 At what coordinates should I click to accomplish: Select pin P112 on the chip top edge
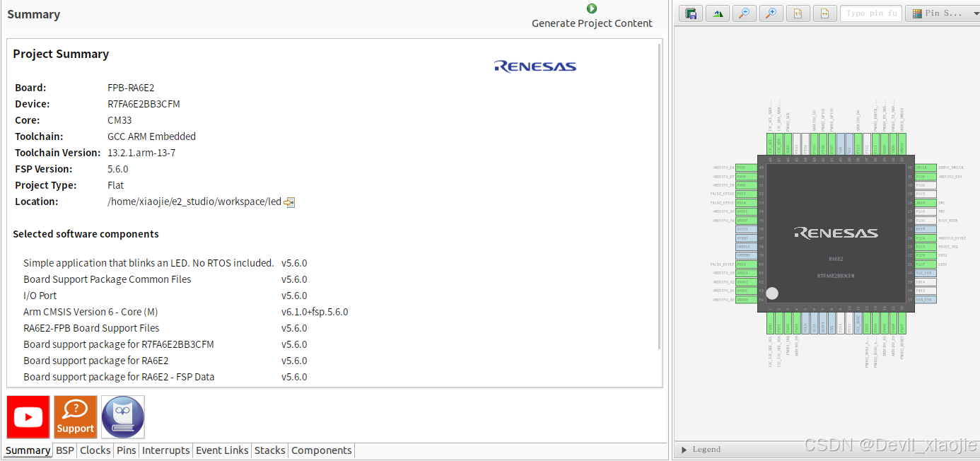[x=867, y=144]
